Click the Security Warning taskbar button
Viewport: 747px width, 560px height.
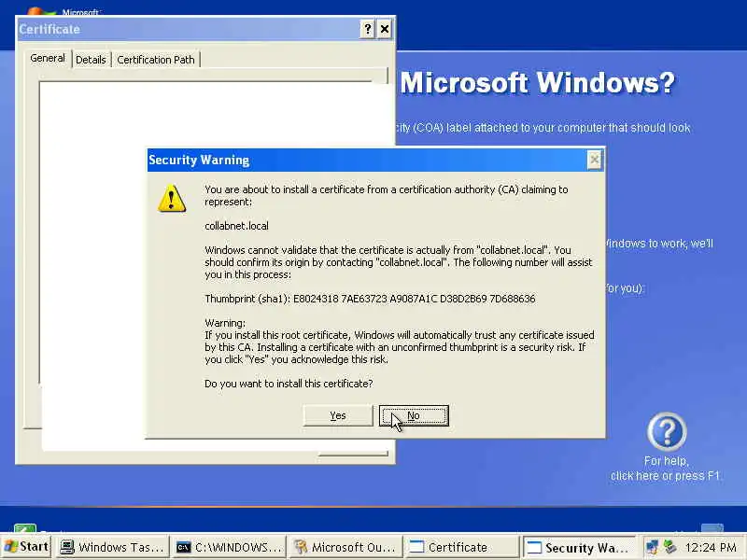(579, 547)
